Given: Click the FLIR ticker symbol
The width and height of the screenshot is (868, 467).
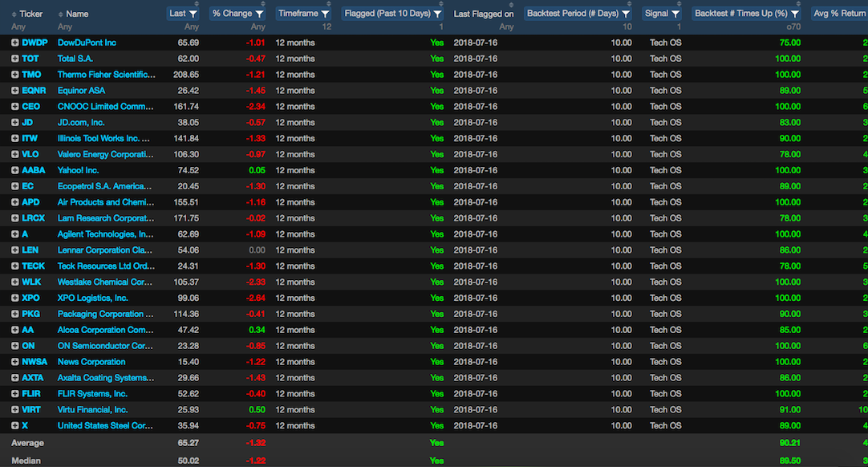Looking at the screenshot, I should (x=31, y=394).
